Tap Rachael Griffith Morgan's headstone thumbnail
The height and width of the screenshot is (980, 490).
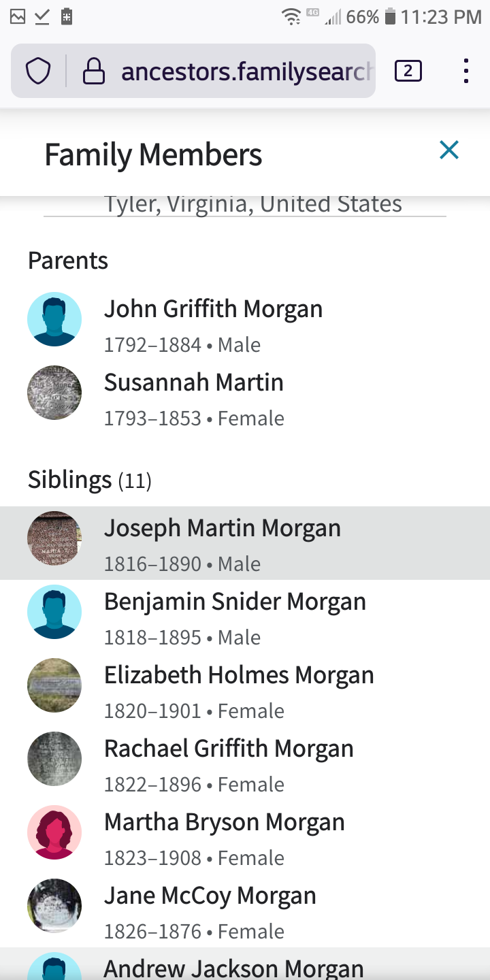(x=54, y=759)
